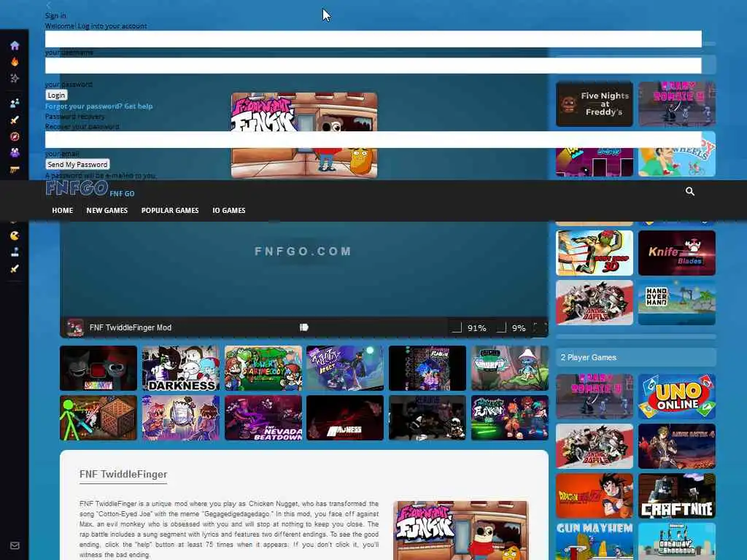Screen dimensions: 747x560
Task: Click the recovery email input field
Action: [x=373, y=139]
